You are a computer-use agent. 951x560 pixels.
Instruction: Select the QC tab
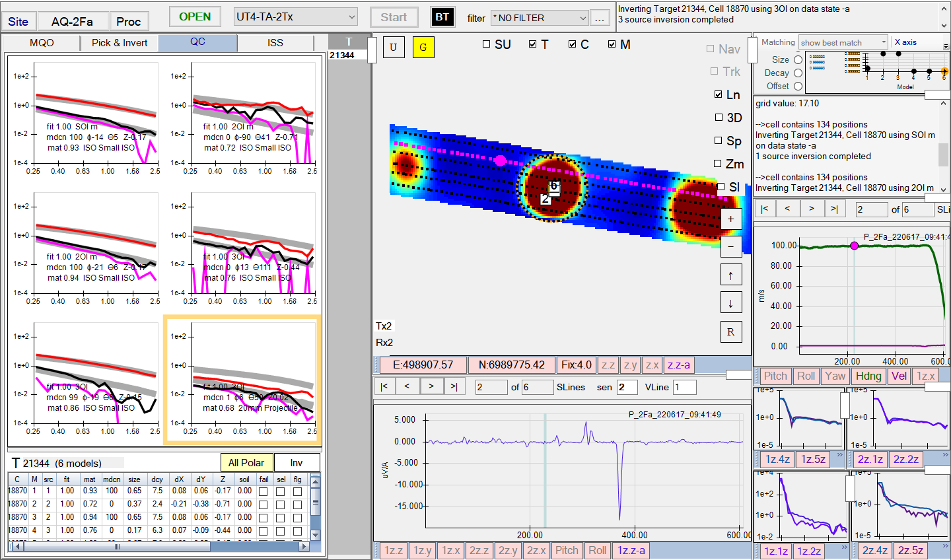pyautogui.click(x=197, y=42)
